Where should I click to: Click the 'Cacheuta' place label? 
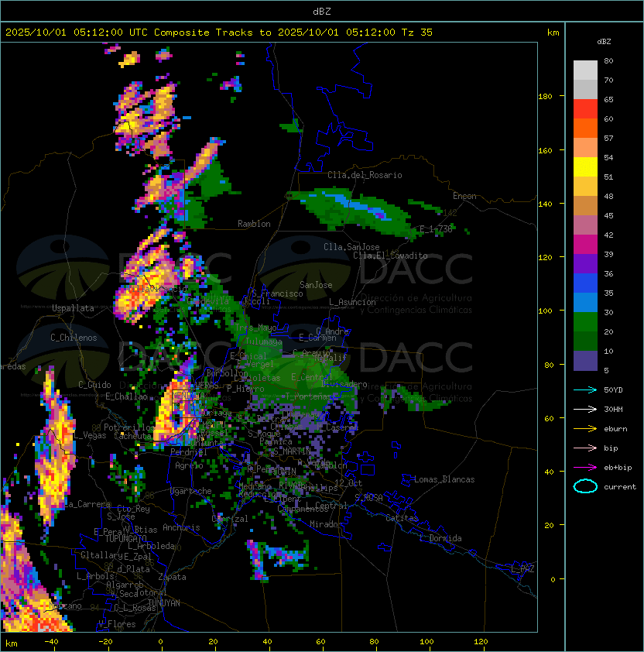(x=132, y=436)
